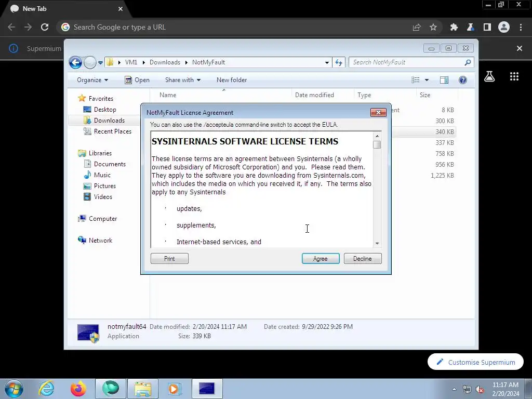Change the Explorer view mode icon

[x=415, y=80]
